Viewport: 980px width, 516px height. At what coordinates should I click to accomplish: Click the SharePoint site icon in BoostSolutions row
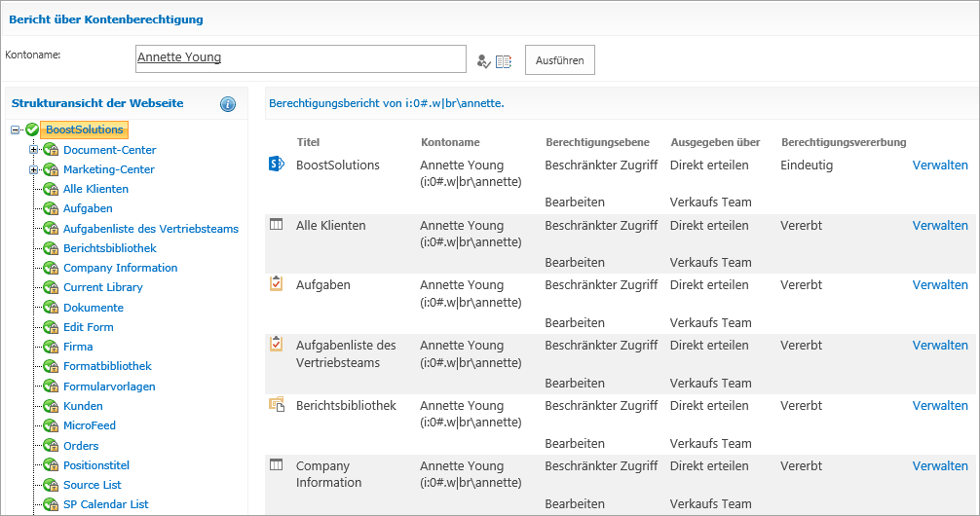[x=277, y=165]
